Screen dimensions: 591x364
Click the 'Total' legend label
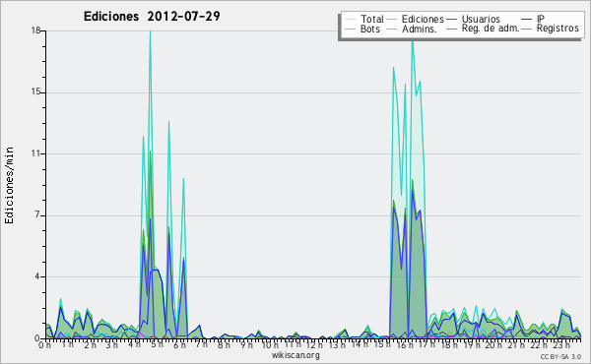coord(371,19)
